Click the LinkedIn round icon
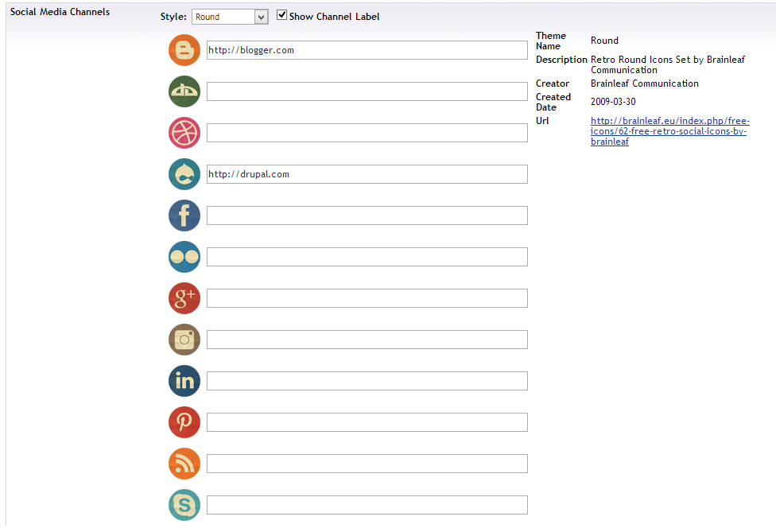 click(x=184, y=381)
